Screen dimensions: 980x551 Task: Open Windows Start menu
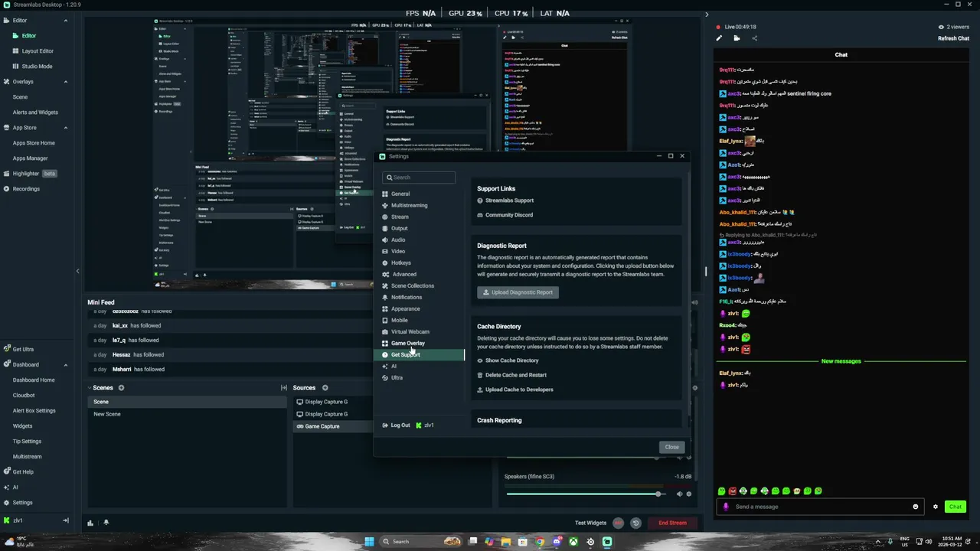369,541
